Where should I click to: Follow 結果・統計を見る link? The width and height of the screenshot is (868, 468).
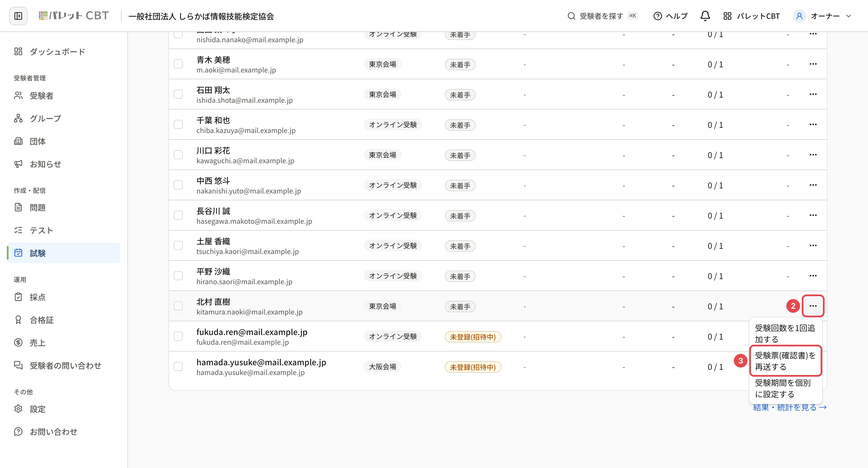789,408
